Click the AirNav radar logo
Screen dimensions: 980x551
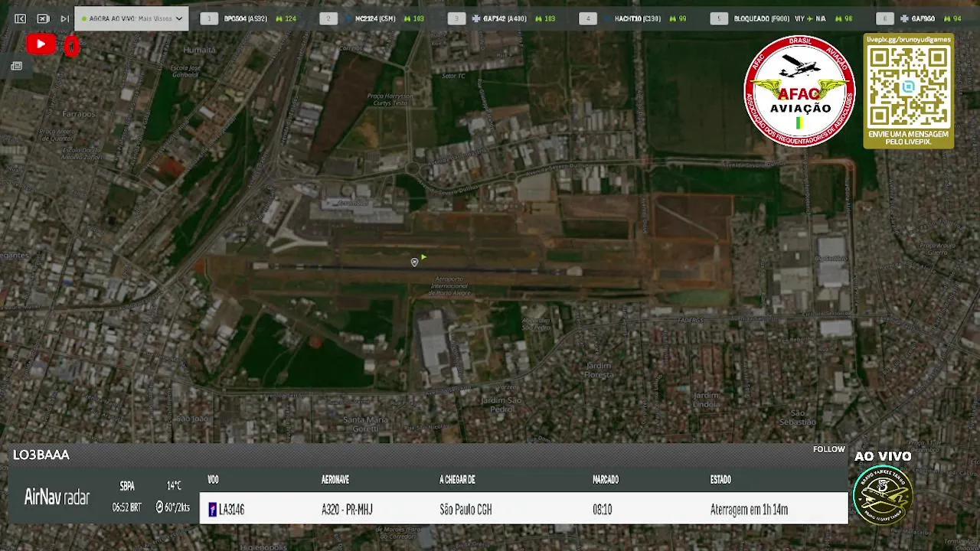57,497
